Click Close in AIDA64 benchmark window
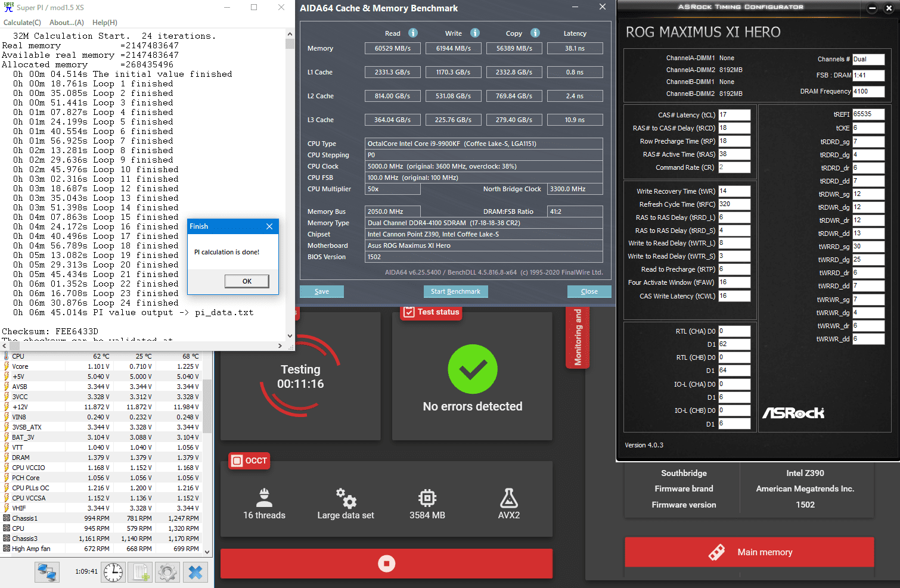This screenshot has height=588, width=900. tap(589, 291)
